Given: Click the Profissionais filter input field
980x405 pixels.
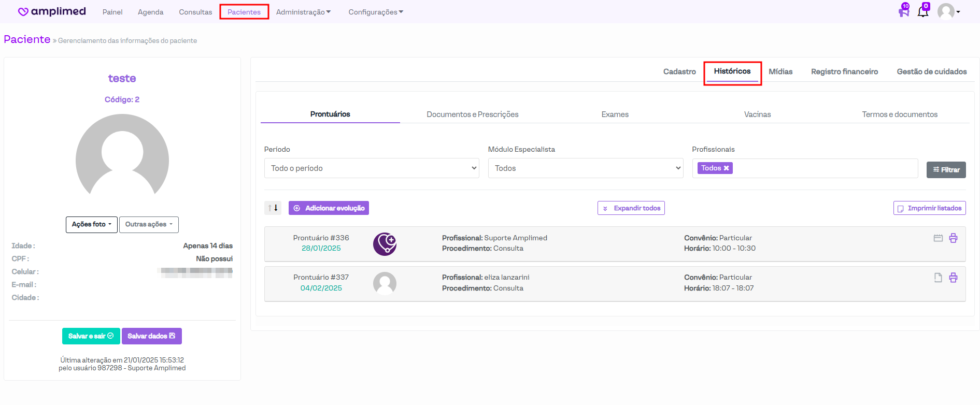Looking at the screenshot, I should [824, 168].
